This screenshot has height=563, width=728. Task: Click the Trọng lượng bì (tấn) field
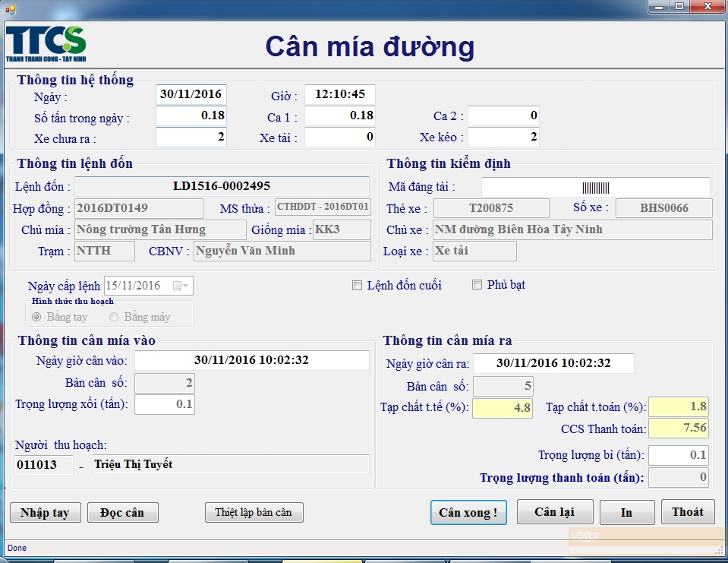tap(679, 455)
